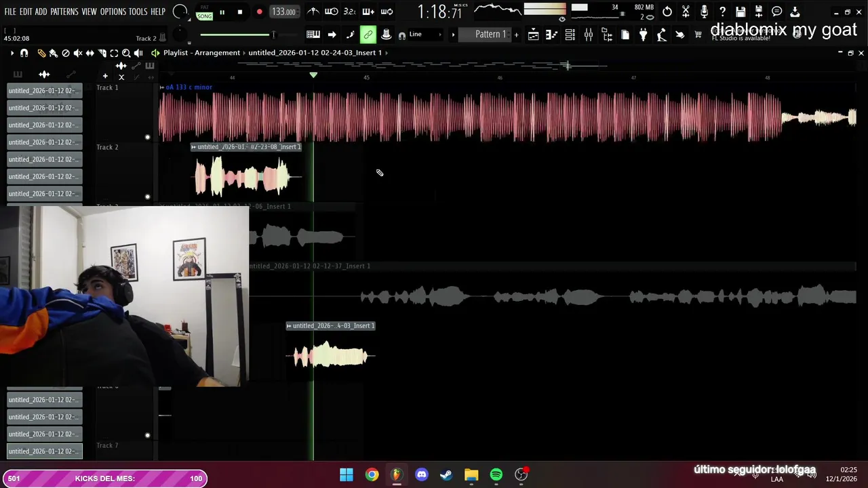Open the FILE menu
This screenshot has width=868, height=488.
coord(10,12)
